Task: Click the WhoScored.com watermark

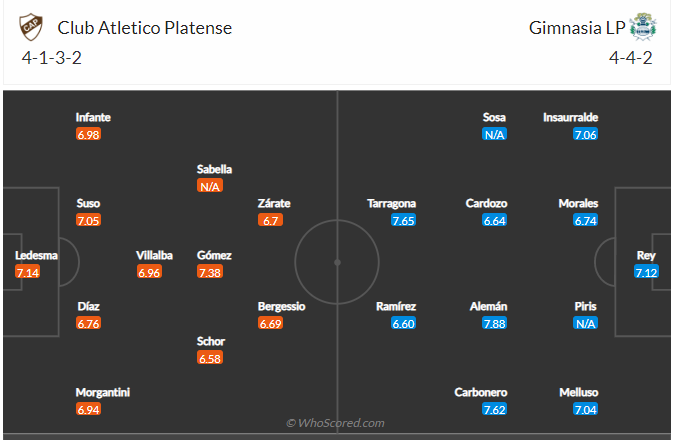Action: [x=334, y=424]
